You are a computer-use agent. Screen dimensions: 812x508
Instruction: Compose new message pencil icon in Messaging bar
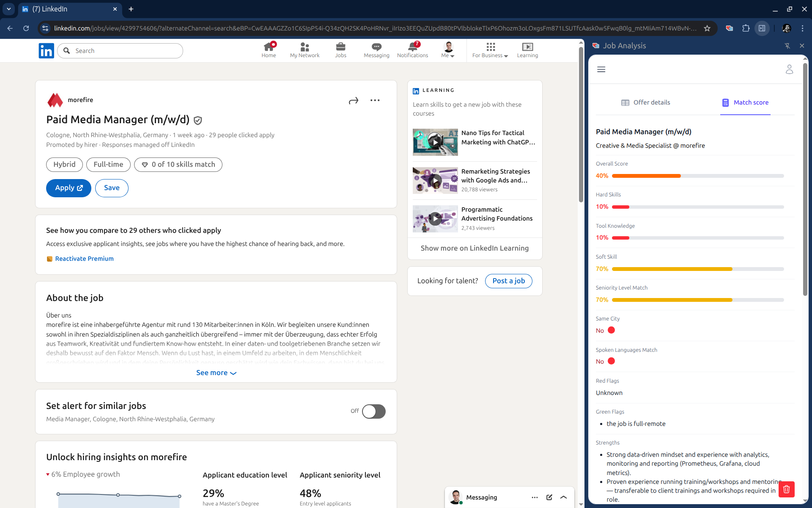[549, 497]
